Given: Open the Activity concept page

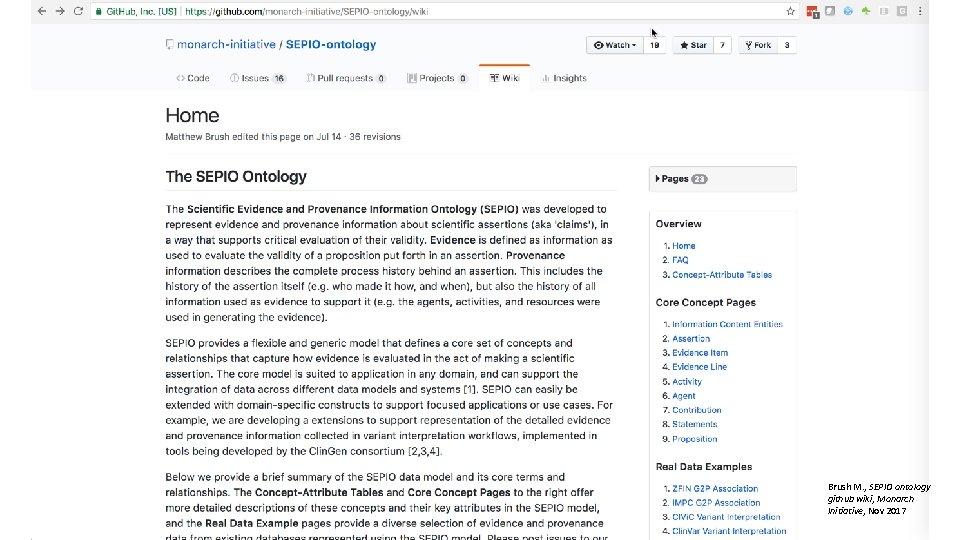Looking at the screenshot, I should click(x=687, y=381).
